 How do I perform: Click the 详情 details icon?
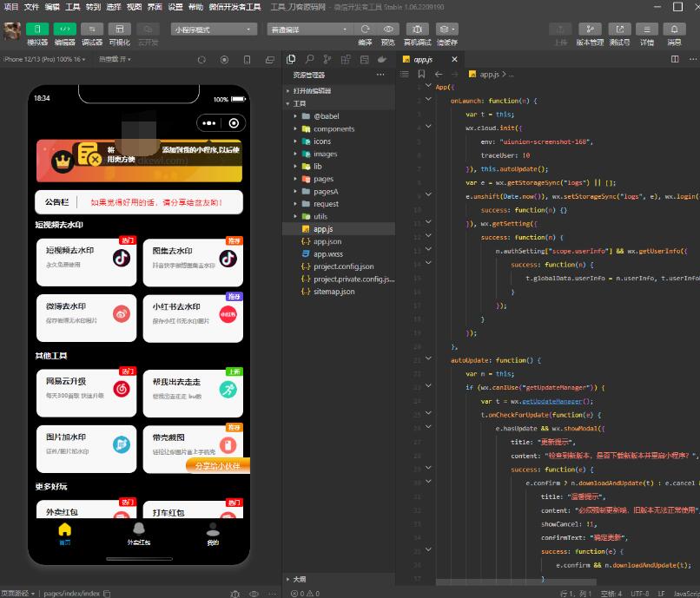click(647, 30)
